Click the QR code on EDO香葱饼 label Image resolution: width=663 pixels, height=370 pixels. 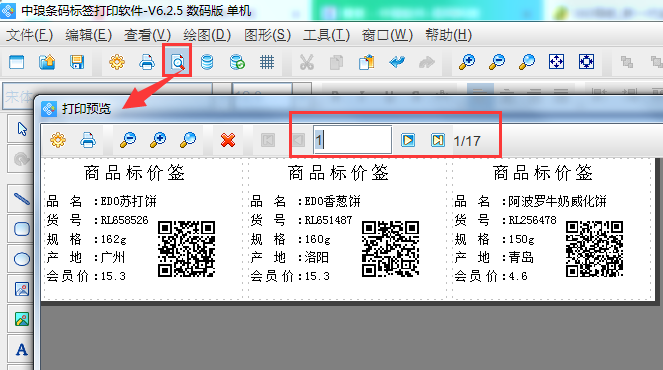click(x=391, y=249)
